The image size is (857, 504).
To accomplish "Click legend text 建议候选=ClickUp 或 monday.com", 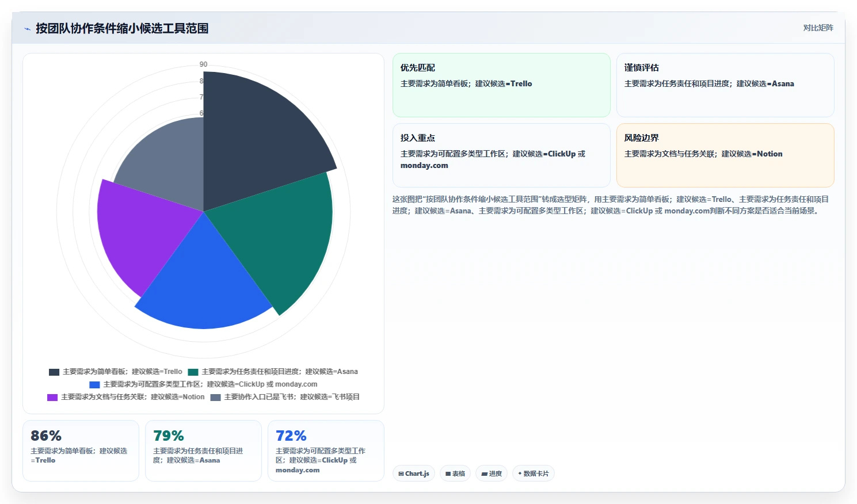I will click(x=262, y=384).
